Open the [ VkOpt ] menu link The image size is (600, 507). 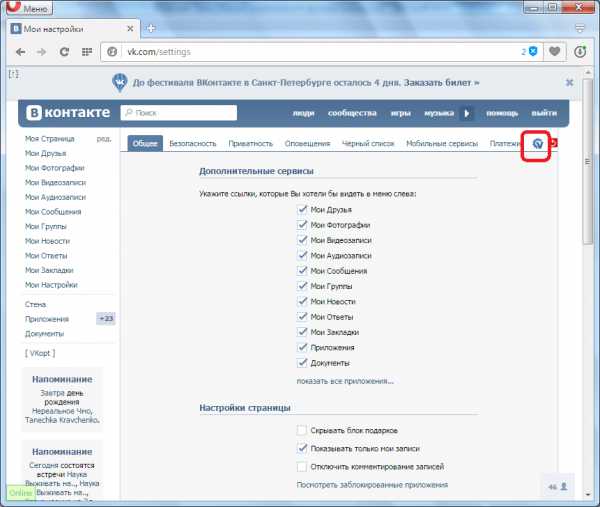point(40,353)
